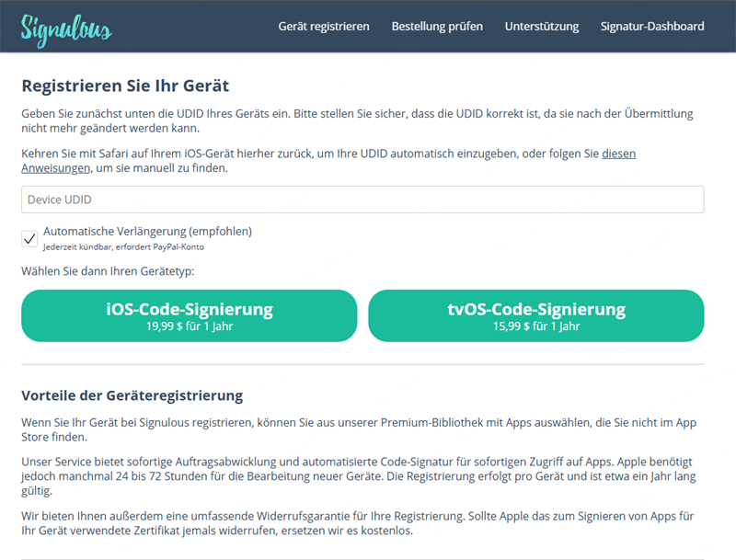
Task: Click the 'Registrieren Sie Ihr Gerät' heading
Action: coord(125,86)
